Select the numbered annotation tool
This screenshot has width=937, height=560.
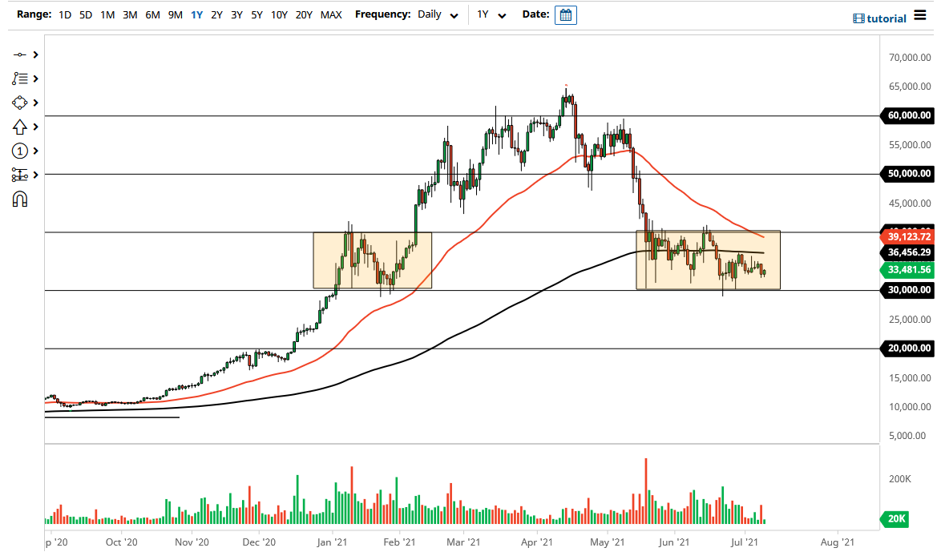[22, 151]
